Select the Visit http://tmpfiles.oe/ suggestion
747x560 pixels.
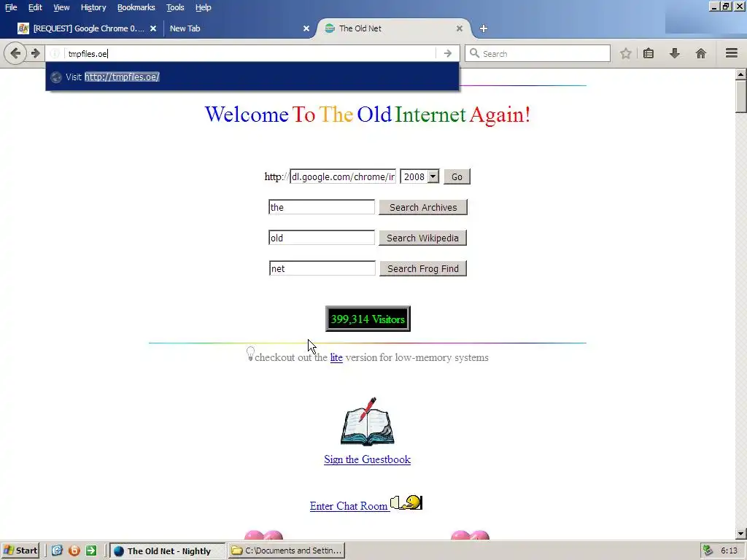(252, 77)
